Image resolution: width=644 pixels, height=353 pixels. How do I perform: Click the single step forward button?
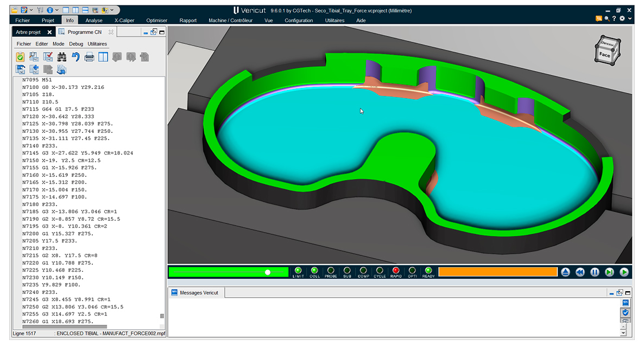point(609,272)
